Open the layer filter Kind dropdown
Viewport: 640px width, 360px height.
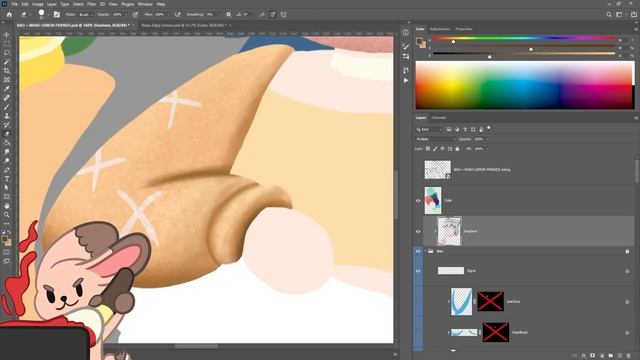tap(429, 129)
